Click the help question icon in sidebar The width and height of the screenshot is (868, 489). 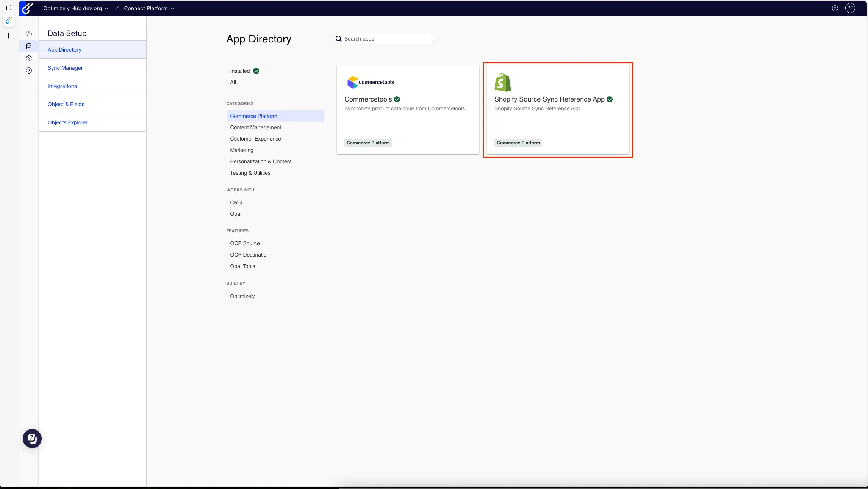[x=29, y=71]
